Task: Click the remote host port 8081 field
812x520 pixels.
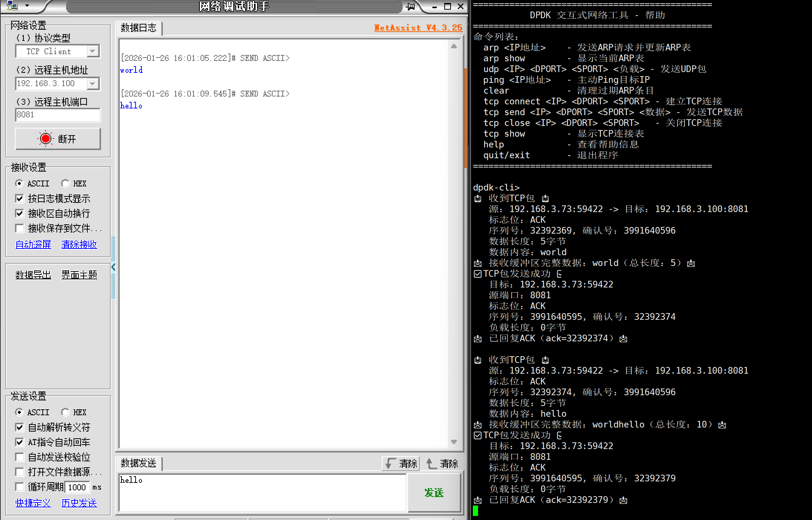Action: (x=58, y=115)
